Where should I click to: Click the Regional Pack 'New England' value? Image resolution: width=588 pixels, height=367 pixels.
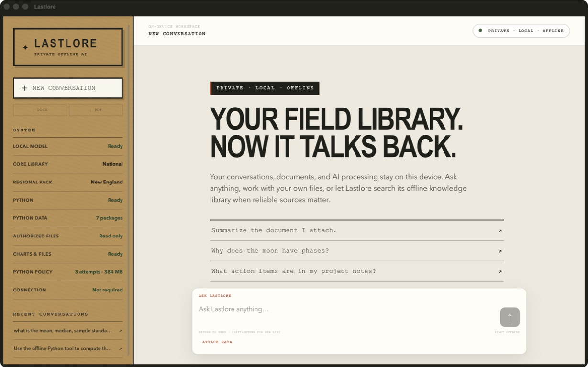click(x=107, y=182)
